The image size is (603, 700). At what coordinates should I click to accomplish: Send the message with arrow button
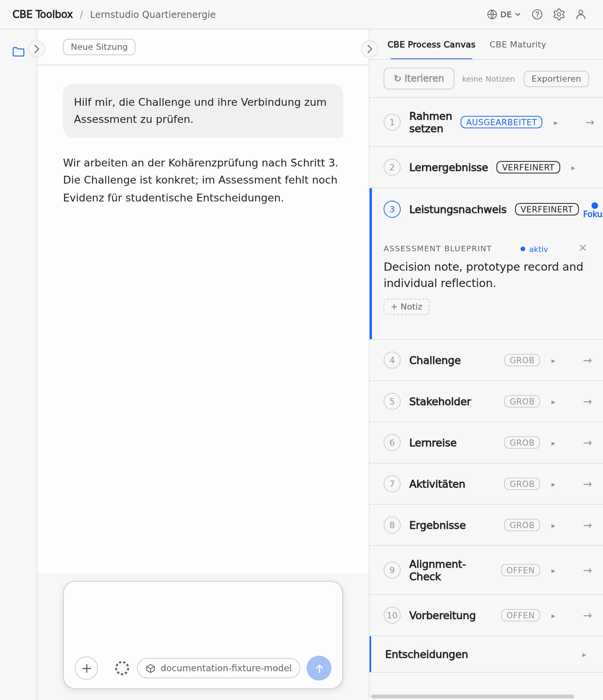pyautogui.click(x=319, y=668)
